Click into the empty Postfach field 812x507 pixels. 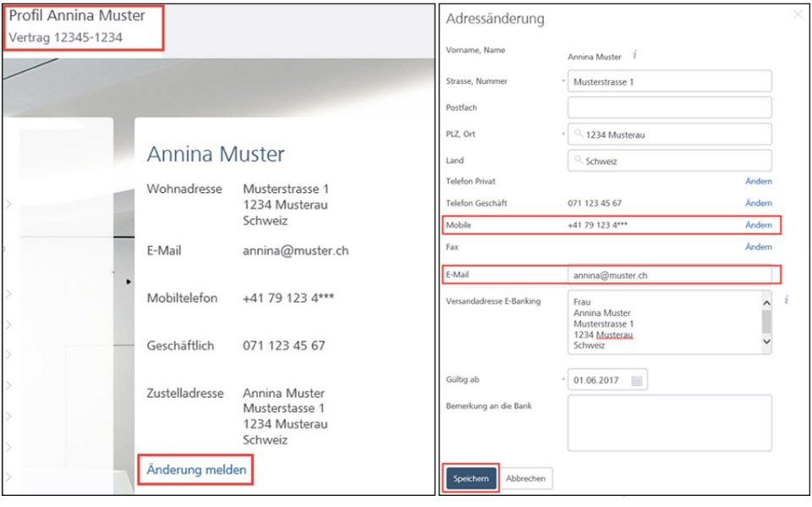(x=669, y=107)
